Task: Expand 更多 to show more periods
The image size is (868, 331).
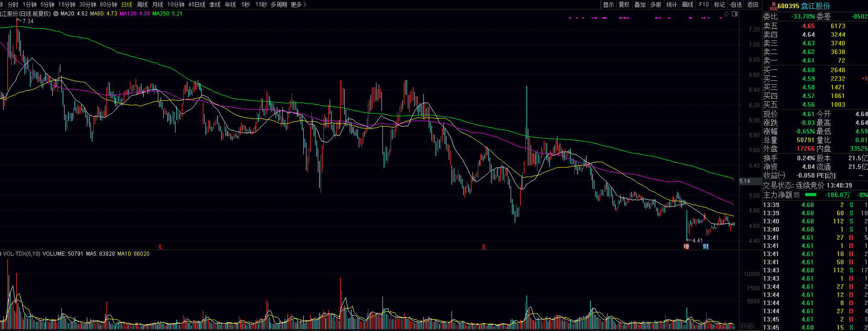Action: click(298, 5)
